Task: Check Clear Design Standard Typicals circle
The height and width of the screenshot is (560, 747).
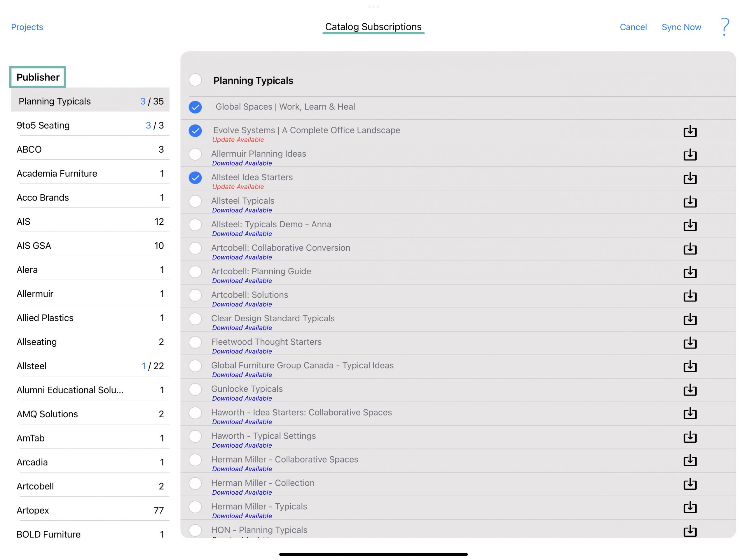Action: 195,319
